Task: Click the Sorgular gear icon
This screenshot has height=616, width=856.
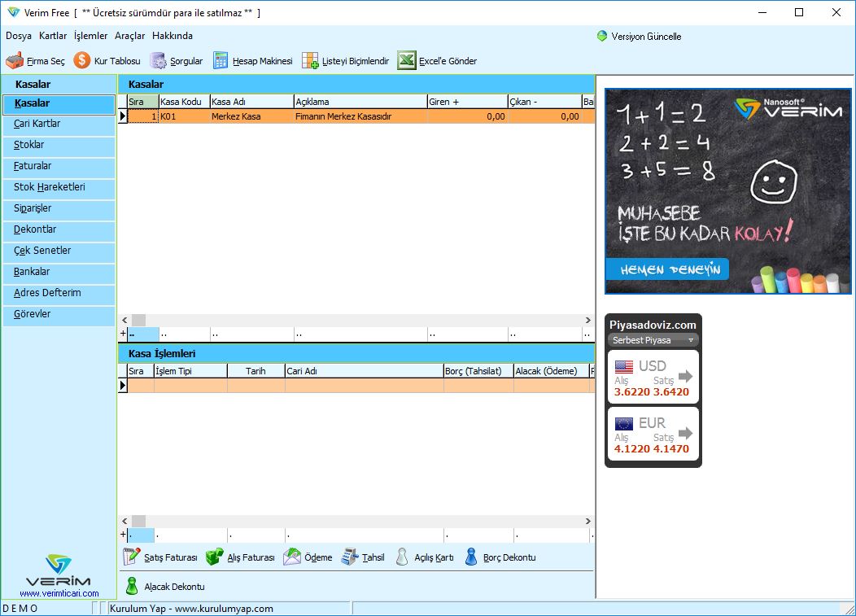Action: coord(159,60)
